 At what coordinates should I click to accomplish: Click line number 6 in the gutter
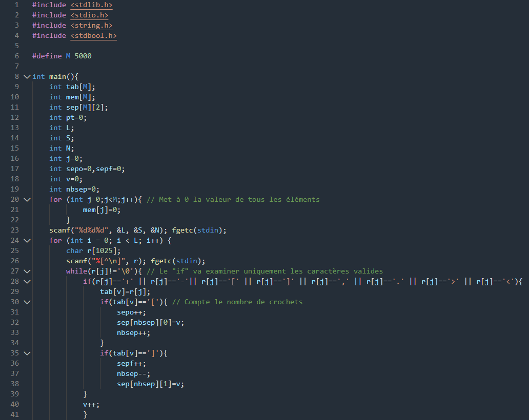pos(17,56)
